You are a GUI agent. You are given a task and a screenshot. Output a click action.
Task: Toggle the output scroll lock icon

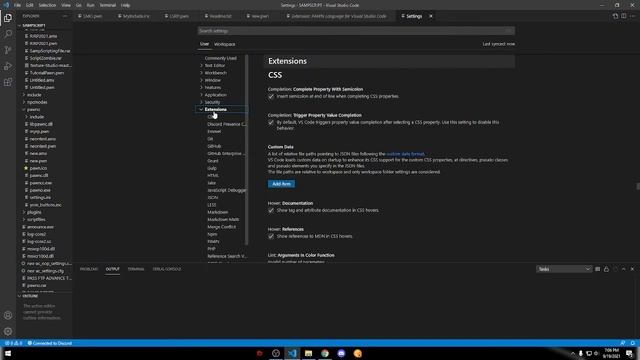tap(606, 269)
